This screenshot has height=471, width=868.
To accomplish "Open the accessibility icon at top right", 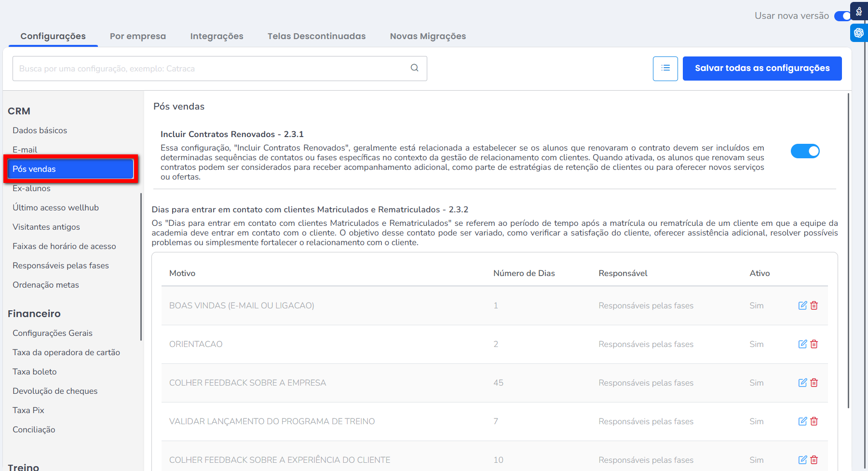I will click(x=859, y=11).
